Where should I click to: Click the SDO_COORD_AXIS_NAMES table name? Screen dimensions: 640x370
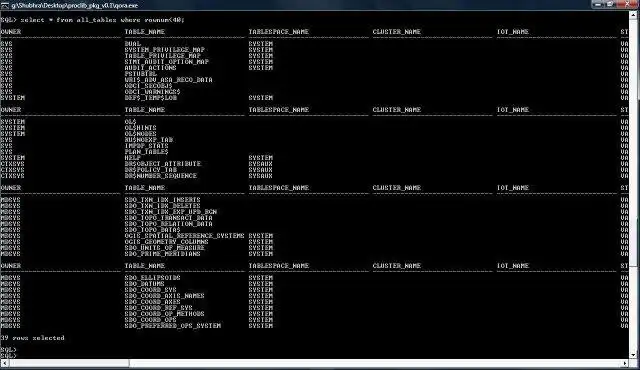164,296
